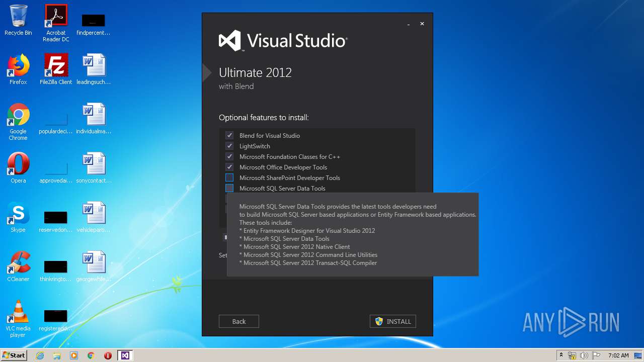Close the Visual Studio installer window
This screenshot has height=362, width=644.
[422, 24]
